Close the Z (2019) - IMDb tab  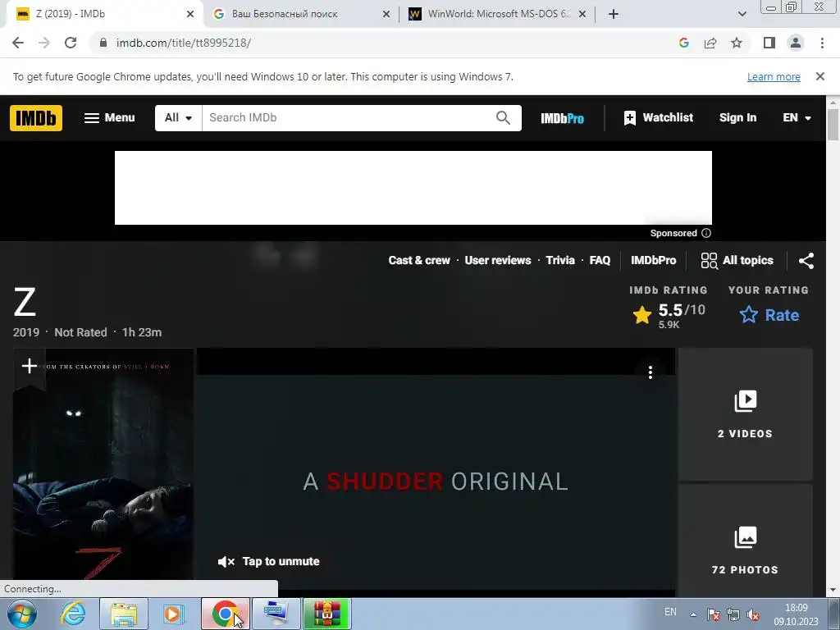coord(190,15)
